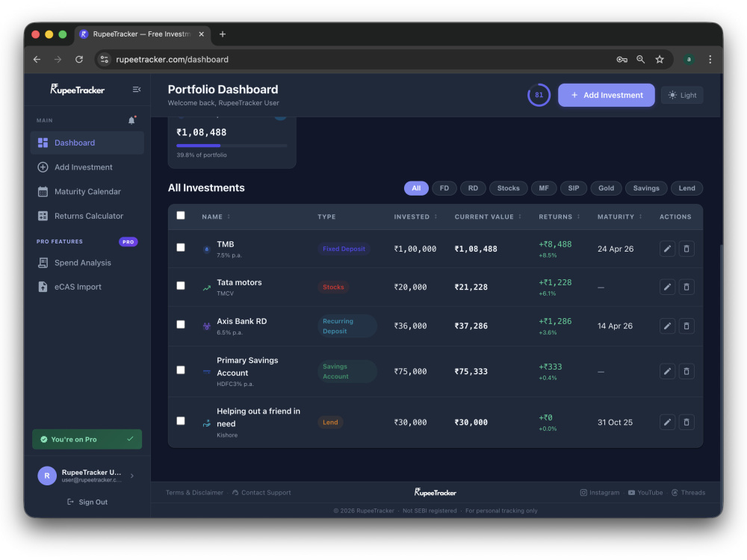This screenshot has height=560, width=747.
Task: Click the You're on Pro button
Action: coord(87,440)
